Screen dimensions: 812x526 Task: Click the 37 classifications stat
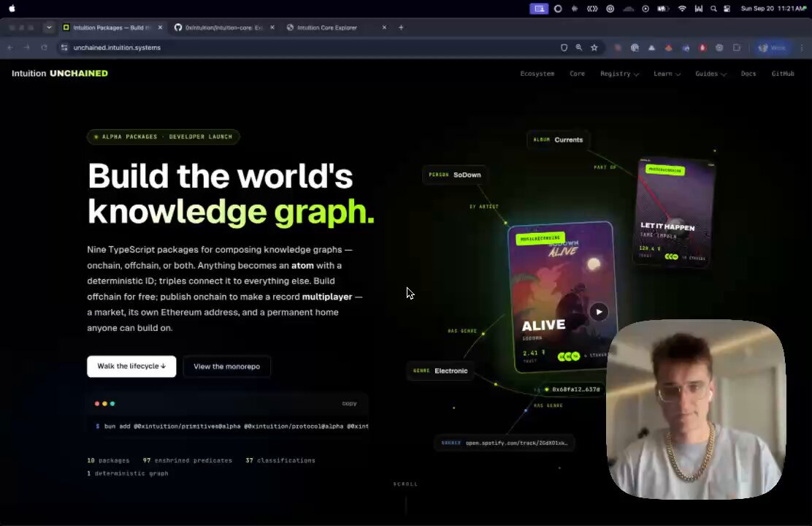click(x=280, y=460)
